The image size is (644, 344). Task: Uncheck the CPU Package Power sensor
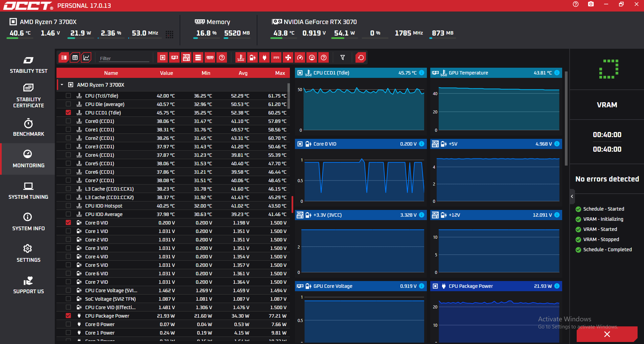pyautogui.click(x=68, y=316)
